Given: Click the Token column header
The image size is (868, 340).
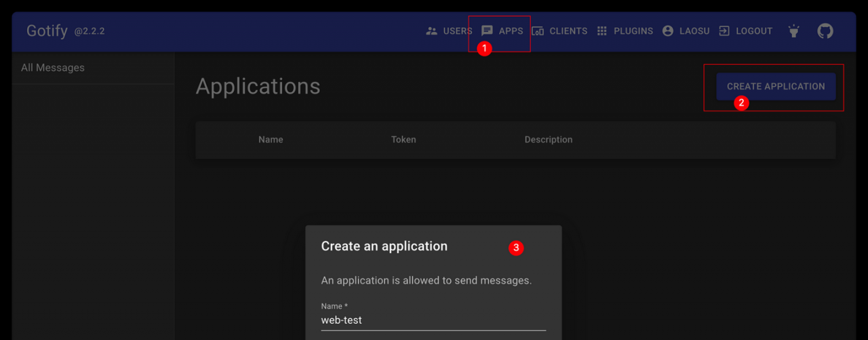Looking at the screenshot, I should point(403,140).
